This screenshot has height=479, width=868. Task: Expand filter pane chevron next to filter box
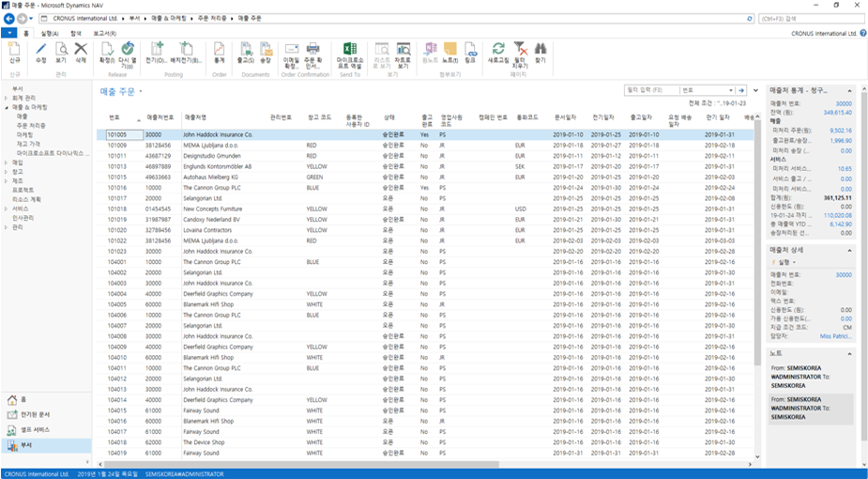[x=756, y=90]
